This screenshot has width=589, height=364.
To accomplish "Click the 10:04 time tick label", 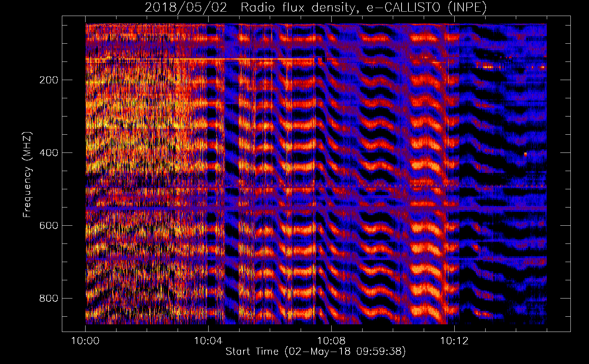I will coord(208,341).
